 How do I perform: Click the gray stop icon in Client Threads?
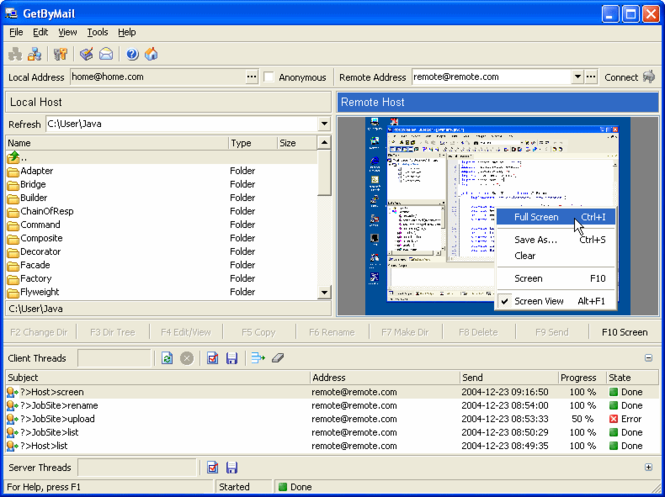(x=187, y=358)
